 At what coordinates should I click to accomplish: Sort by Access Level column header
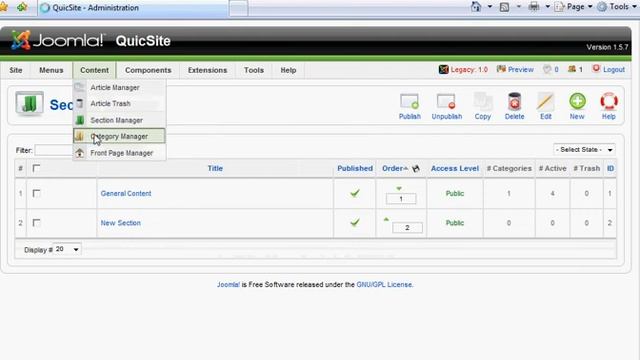click(455, 168)
